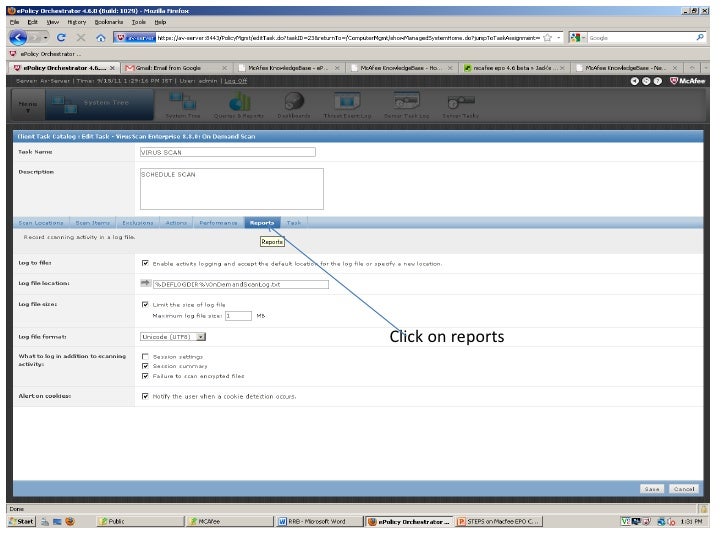The height and width of the screenshot is (546, 728).
Task: Switch to Scan Locations tab
Action: click(x=41, y=223)
